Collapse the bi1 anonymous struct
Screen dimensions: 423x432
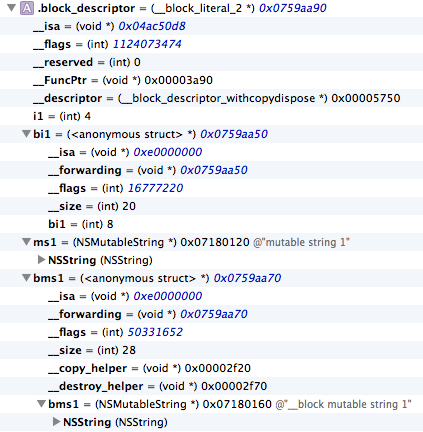(26, 134)
